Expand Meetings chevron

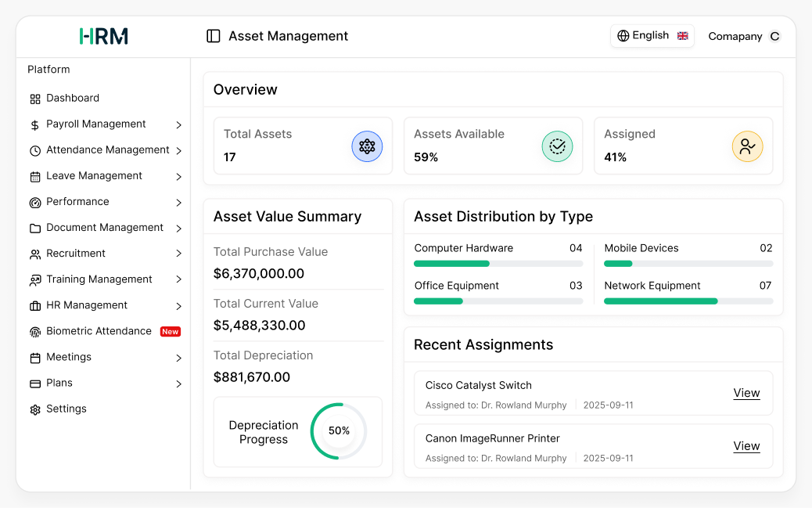178,358
